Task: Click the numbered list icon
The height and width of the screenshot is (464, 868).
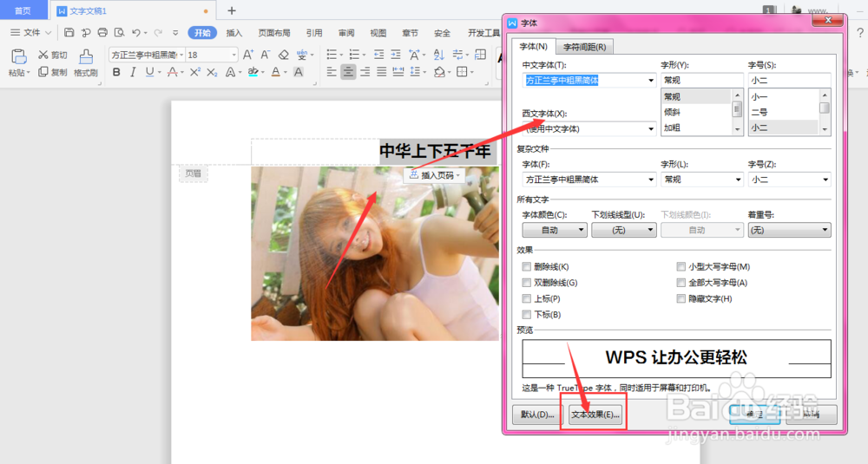Action: point(354,54)
